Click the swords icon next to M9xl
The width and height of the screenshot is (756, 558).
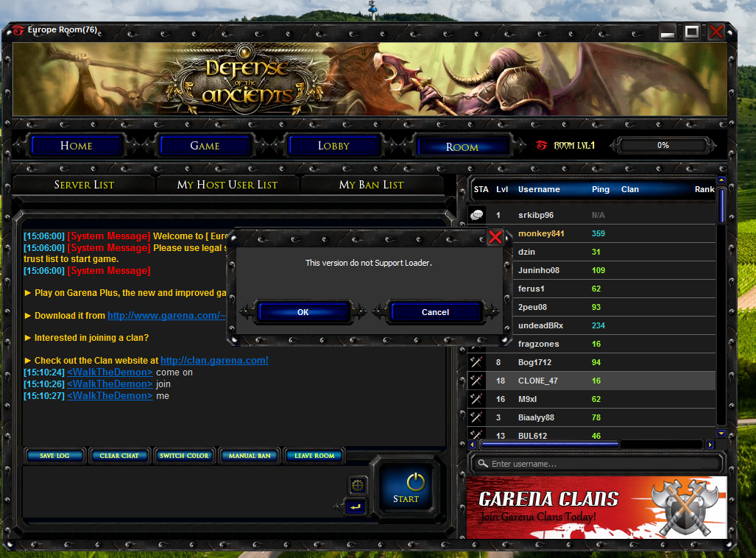[x=476, y=399]
